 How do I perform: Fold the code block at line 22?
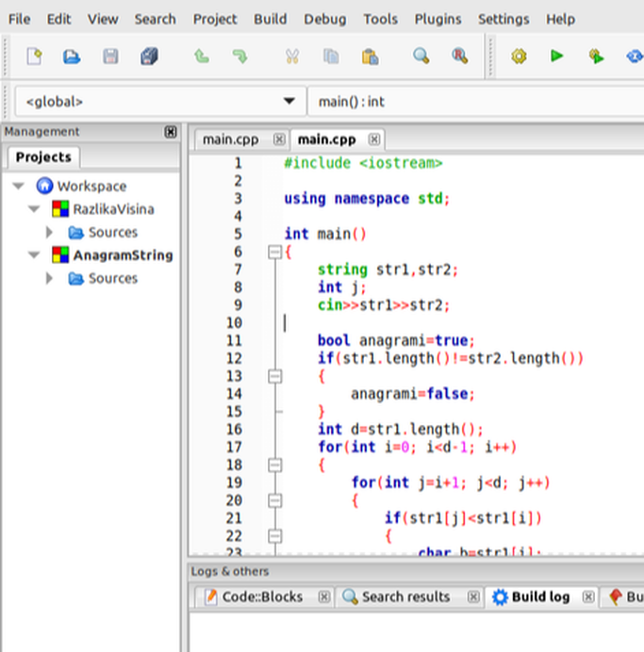[x=274, y=536]
